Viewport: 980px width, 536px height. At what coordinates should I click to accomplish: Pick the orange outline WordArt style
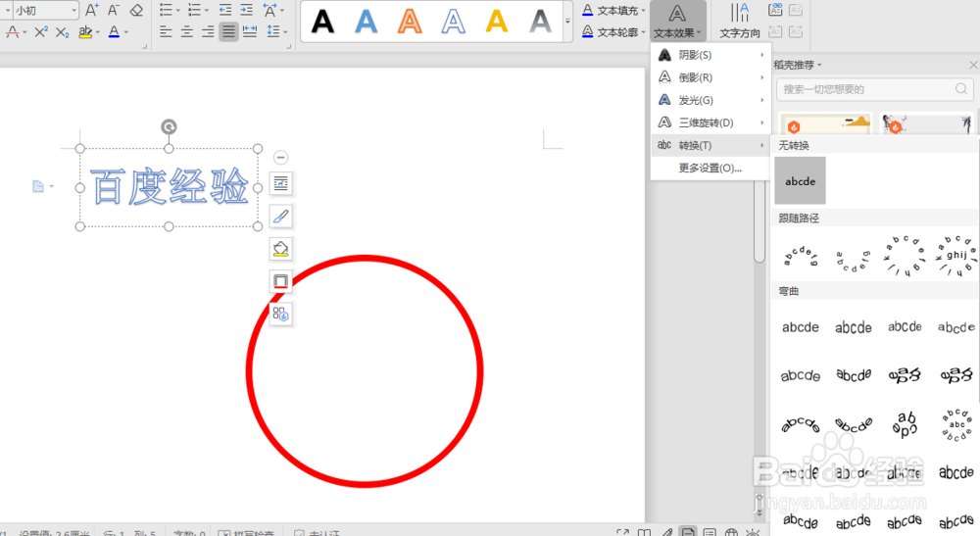pyautogui.click(x=410, y=22)
